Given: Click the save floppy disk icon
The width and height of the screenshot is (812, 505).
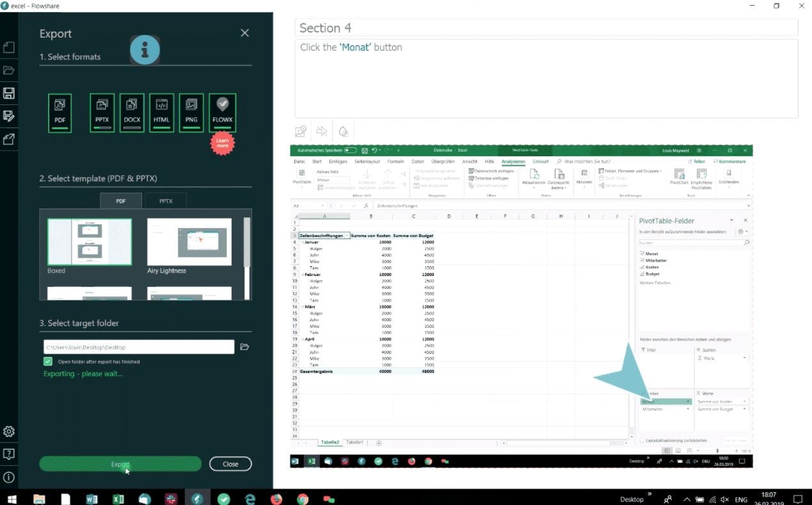Looking at the screenshot, I should click(9, 93).
